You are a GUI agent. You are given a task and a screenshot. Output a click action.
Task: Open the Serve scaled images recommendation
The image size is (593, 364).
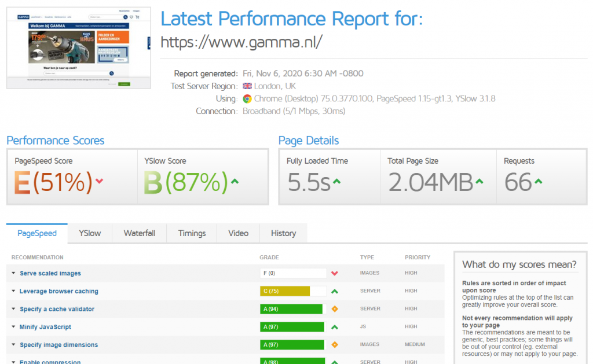[x=50, y=273]
